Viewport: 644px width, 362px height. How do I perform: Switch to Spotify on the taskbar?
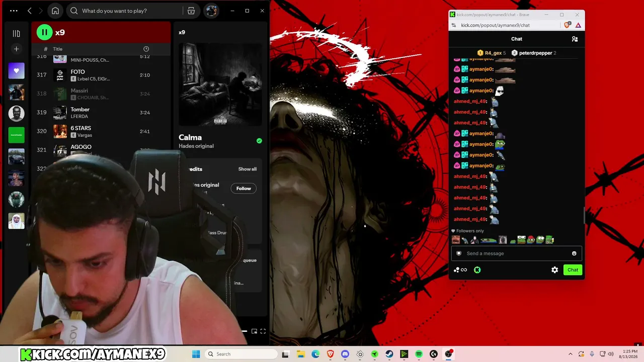point(419,354)
